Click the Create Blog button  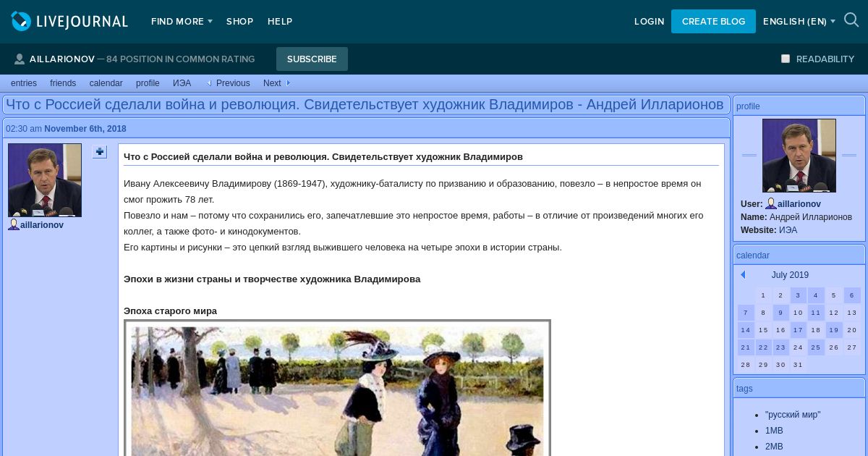click(x=713, y=22)
